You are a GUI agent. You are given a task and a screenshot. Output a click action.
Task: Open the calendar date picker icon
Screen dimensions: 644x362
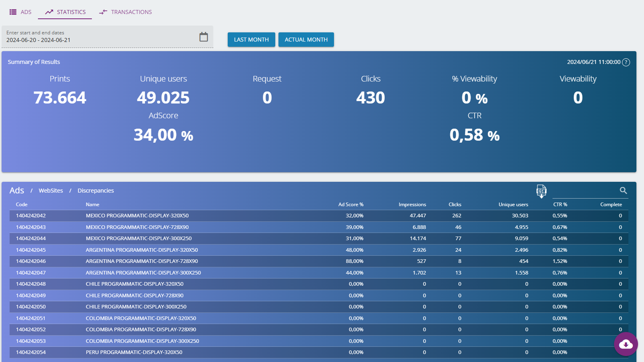click(x=203, y=37)
